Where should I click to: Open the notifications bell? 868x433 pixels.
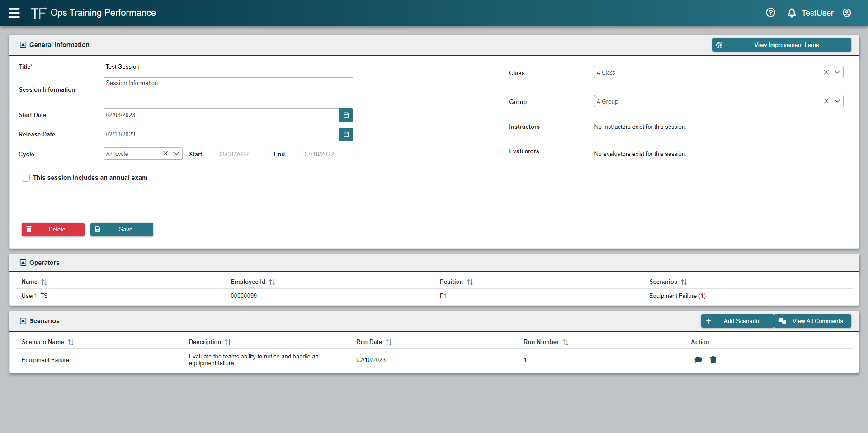(x=792, y=13)
